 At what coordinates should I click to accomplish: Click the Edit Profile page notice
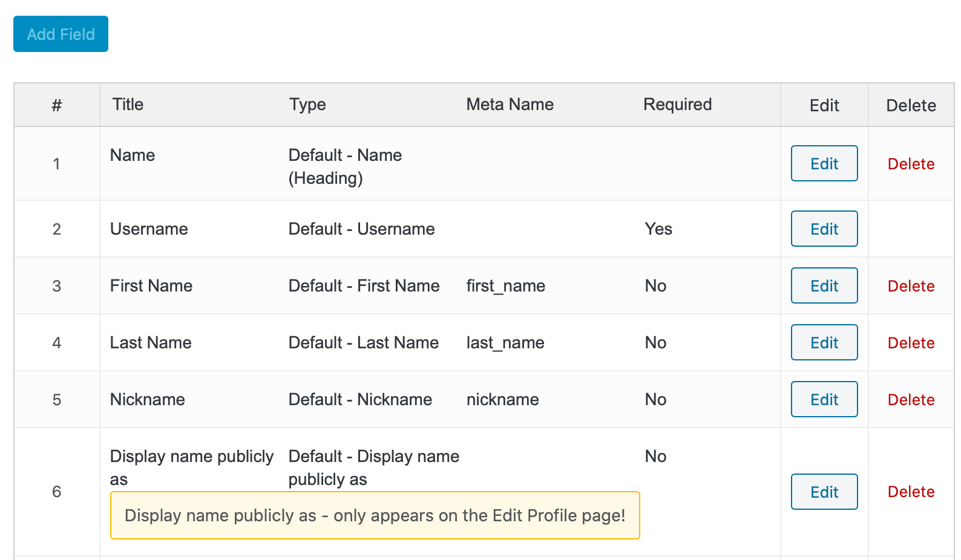pos(375,515)
